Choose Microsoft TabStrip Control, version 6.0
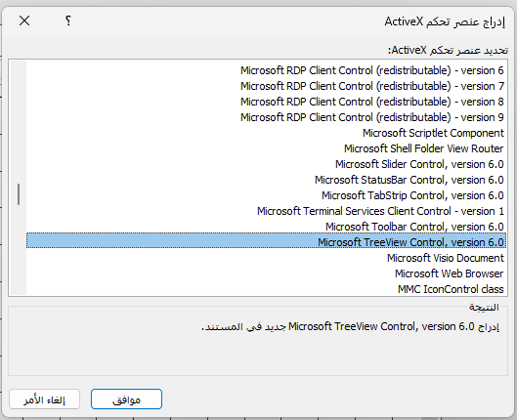 point(266,195)
